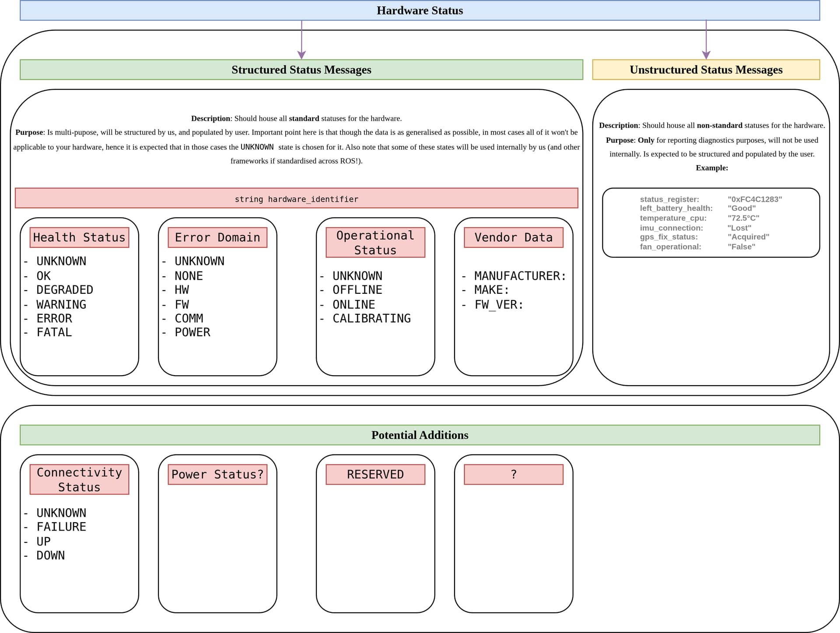
Task: Click the inline UNKNOWN code word in Purpose text
Action: pyautogui.click(x=257, y=147)
